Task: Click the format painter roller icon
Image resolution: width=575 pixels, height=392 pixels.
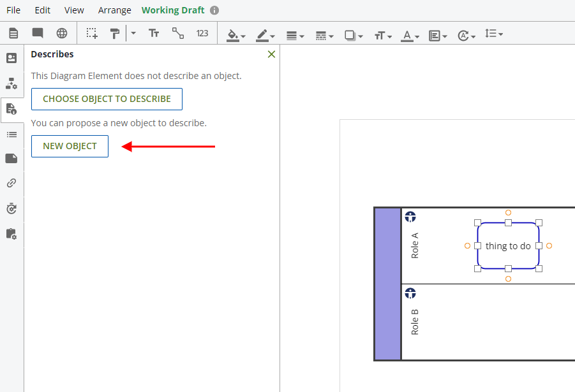Action: pos(115,33)
